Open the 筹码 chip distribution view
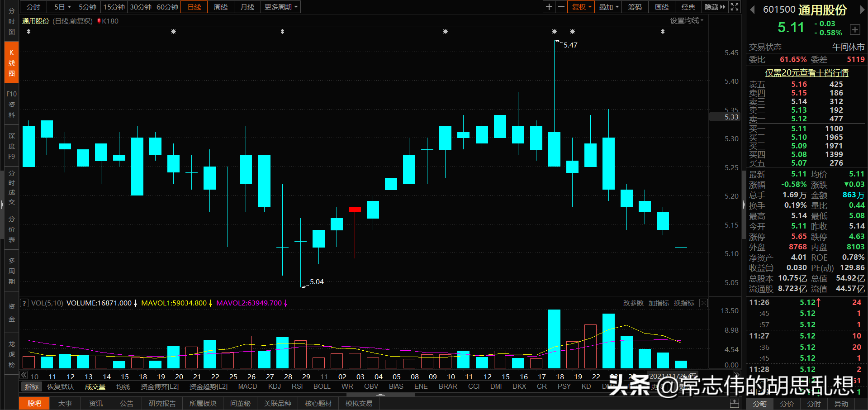Screen dimensions: 868x410 click(635, 7)
